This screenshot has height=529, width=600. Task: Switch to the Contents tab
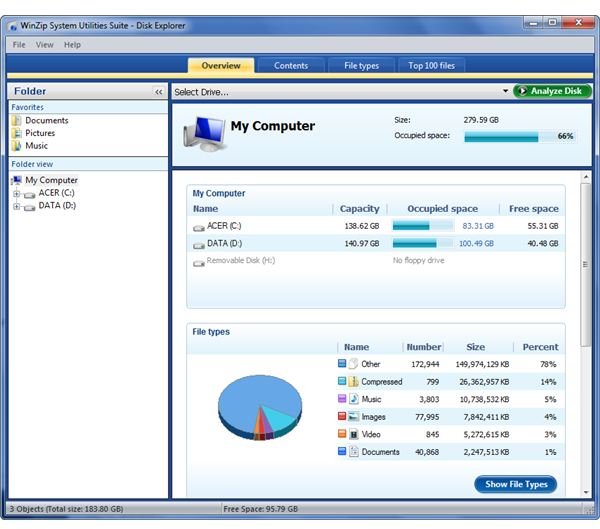click(x=291, y=65)
